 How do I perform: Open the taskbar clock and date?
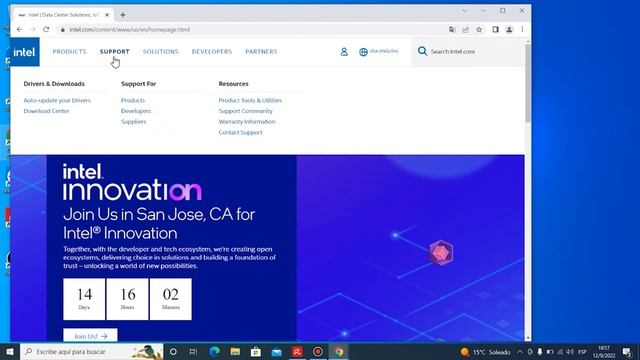[604, 351]
